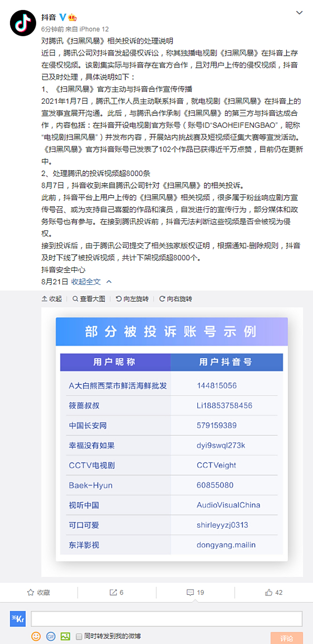Open the emoji picker smiley icon
The height and width of the screenshot is (644, 313).
coord(36,636)
